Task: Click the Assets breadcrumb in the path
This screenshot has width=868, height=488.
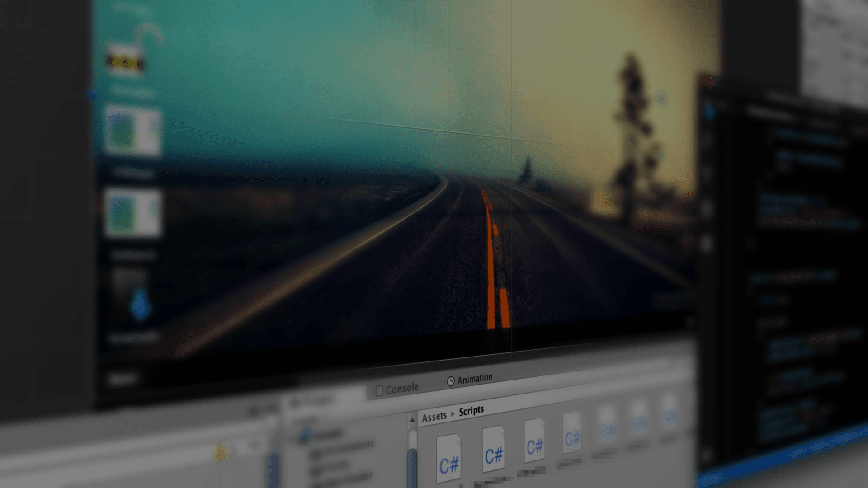Action: click(434, 417)
